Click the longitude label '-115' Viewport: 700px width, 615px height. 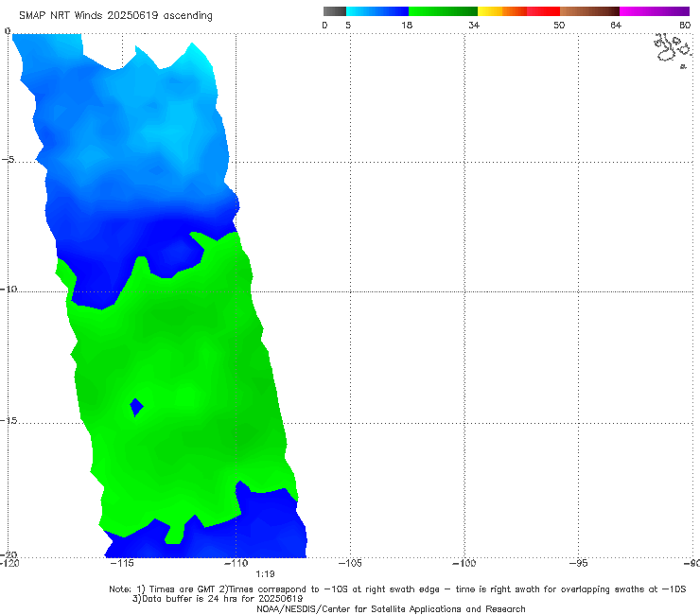[122, 563]
